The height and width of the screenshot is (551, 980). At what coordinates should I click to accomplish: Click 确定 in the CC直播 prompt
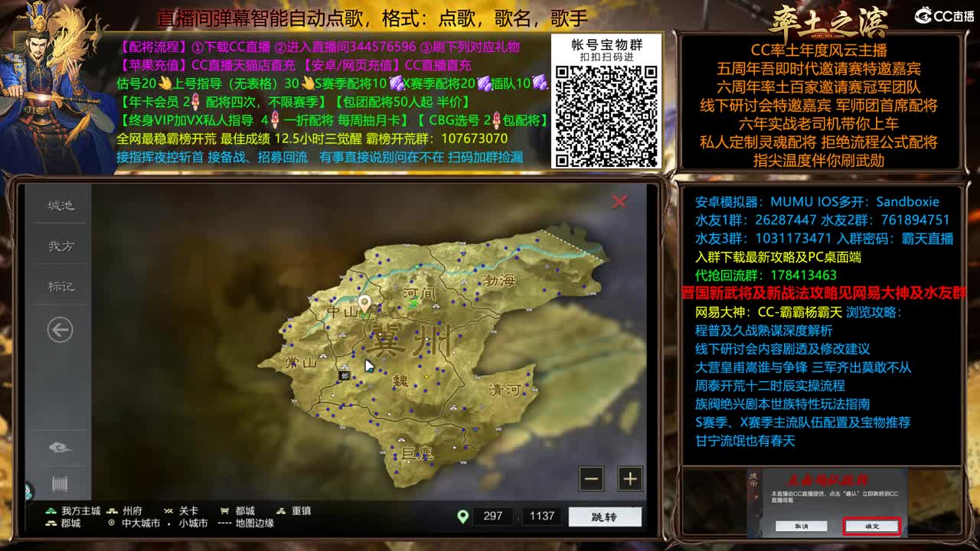pos(872,527)
